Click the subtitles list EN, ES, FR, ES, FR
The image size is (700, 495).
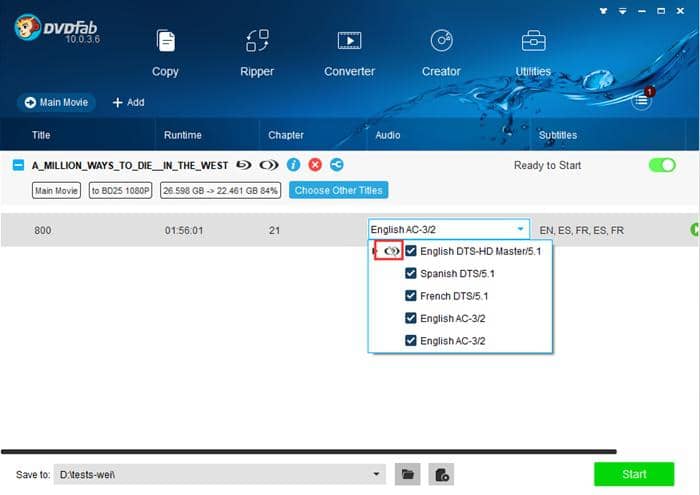click(x=582, y=230)
